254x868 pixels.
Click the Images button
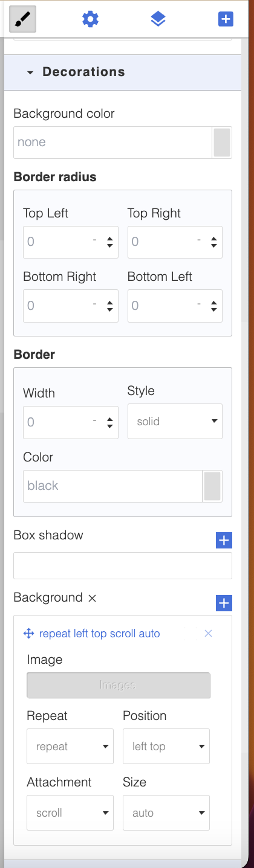[119, 685]
